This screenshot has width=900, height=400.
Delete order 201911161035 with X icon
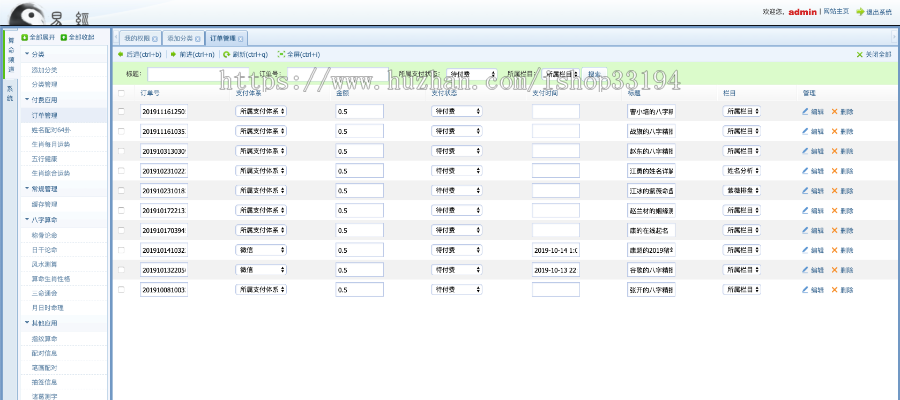[x=835, y=131]
